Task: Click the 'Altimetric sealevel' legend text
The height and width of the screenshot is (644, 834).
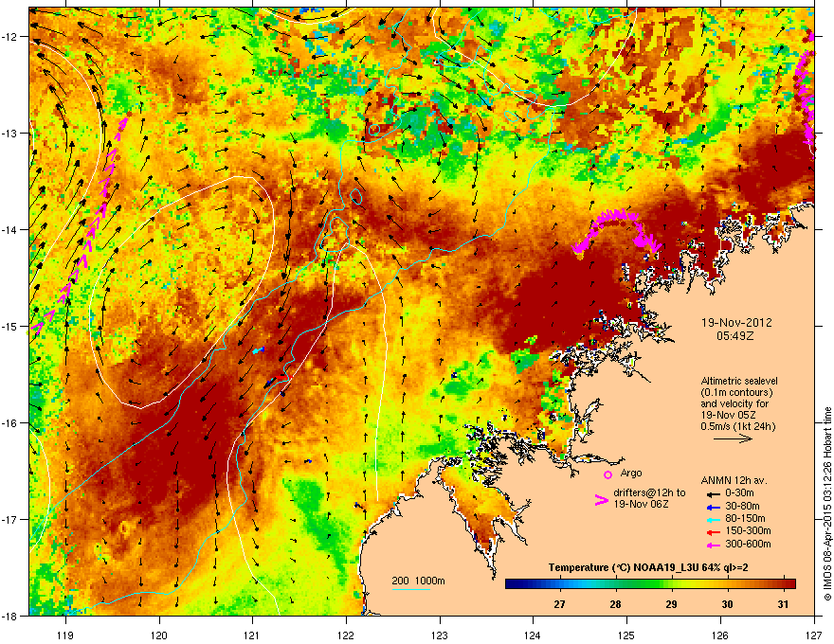Action: tap(739, 381)
